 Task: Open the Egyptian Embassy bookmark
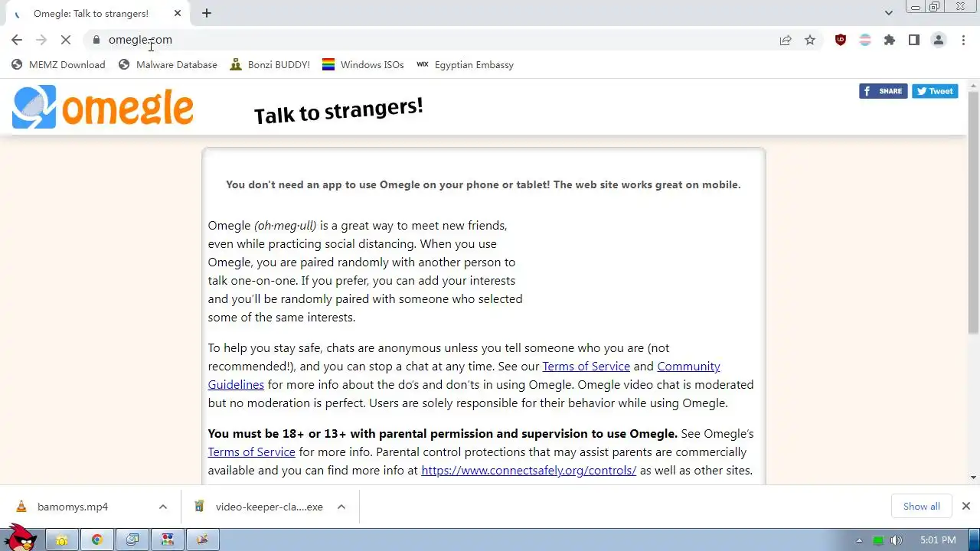465,65
